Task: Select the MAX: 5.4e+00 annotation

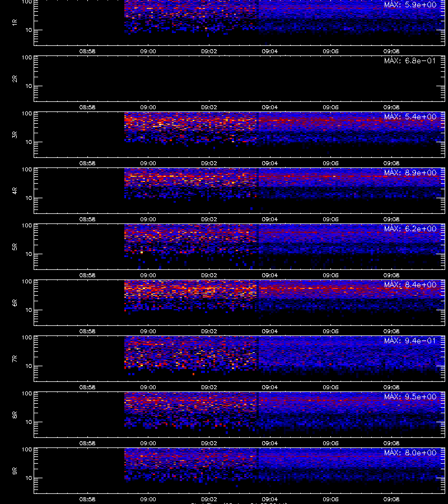Action: click(410, 116)
